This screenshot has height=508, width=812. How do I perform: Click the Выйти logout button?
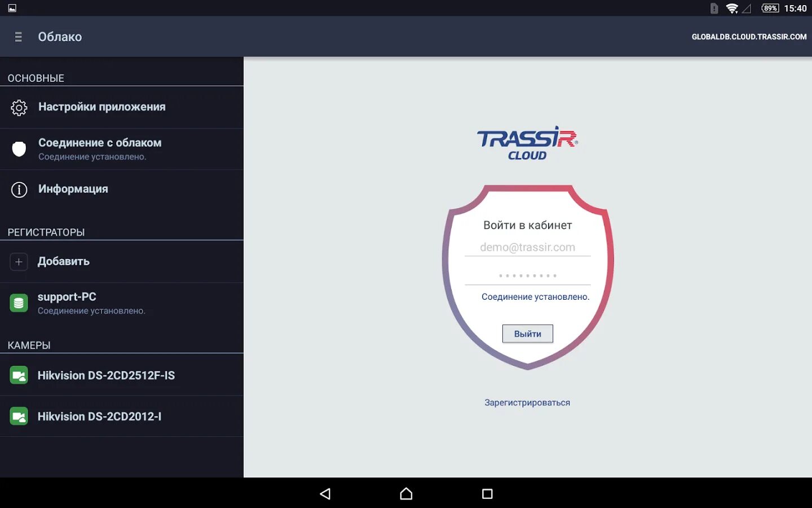pos(528,334)
